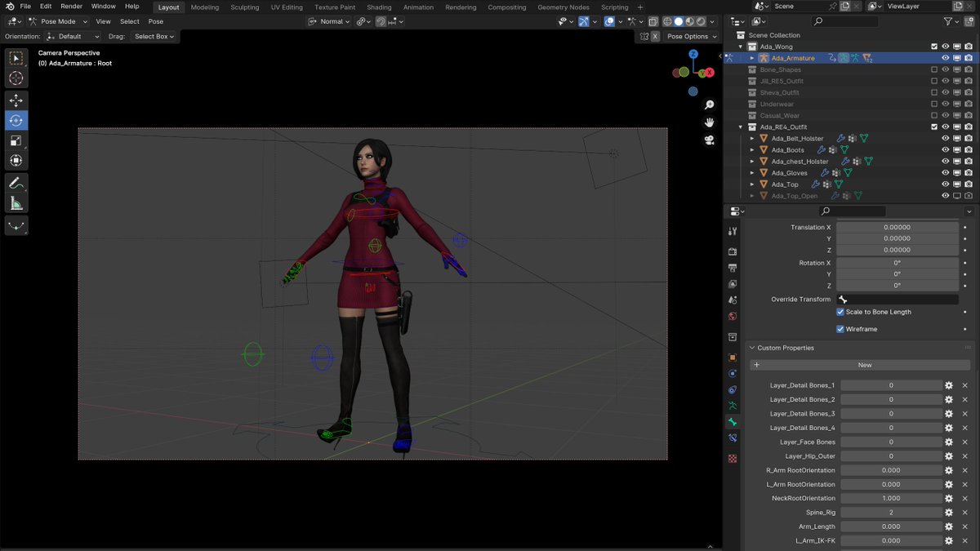The height and width of the screenshot is (551, 980).
Task: Select Ada_chest_Holster row in outliner
Action: tap(800, 162)
